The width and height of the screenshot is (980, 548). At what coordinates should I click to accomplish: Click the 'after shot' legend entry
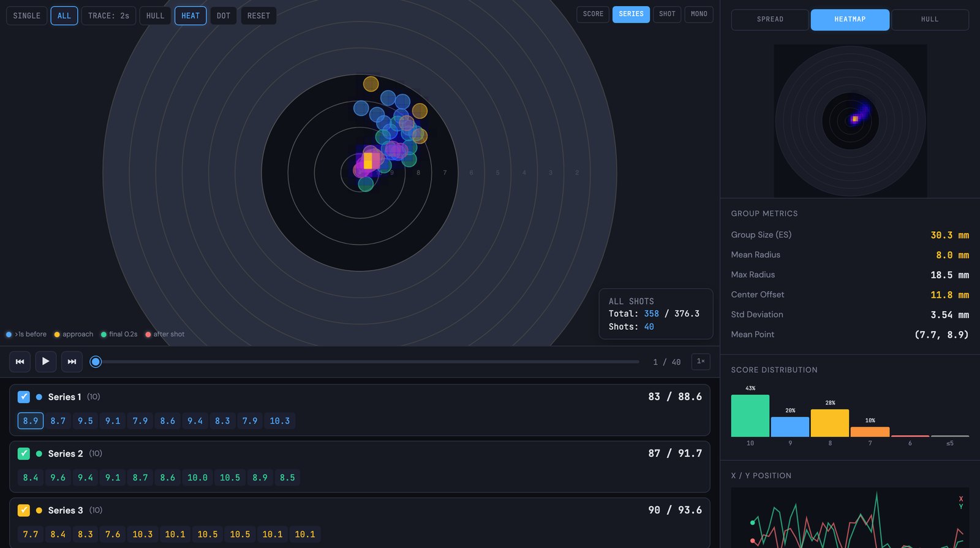[x=165, y=335]
